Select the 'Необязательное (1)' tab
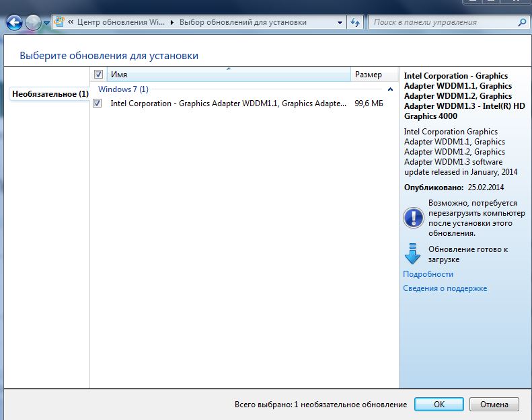Screen dimensions: 532x420 50,94
